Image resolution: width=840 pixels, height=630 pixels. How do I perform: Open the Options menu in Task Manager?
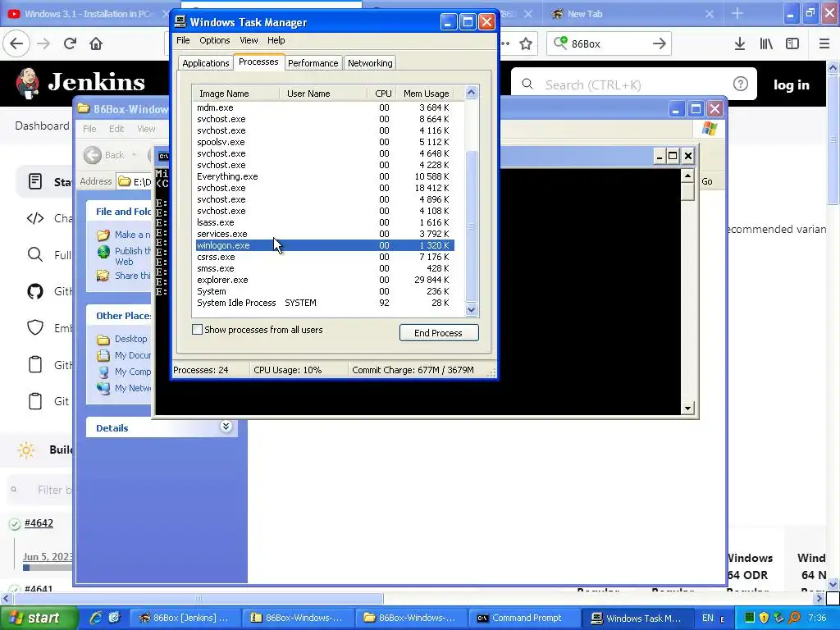click(x=214, y=40)
